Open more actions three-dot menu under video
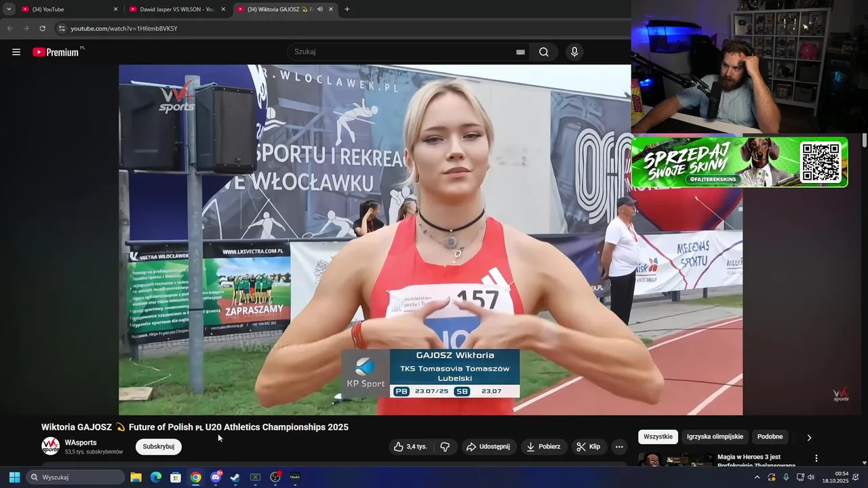Viewport: 868px width, 488px height. [x=618, y=447]
